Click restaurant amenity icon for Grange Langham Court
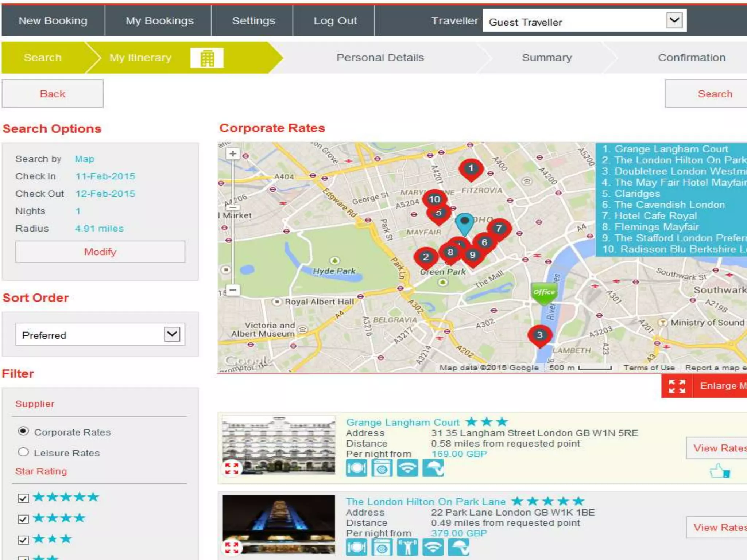This screenshot has height=560, width=747. (x=356, y=468)
